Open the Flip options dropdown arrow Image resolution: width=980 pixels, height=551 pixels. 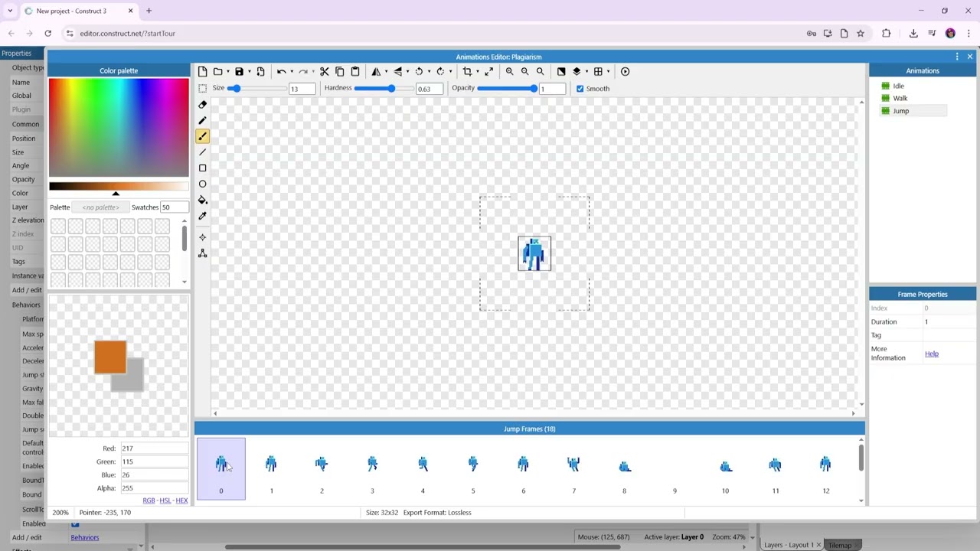[x=407, y=71]
